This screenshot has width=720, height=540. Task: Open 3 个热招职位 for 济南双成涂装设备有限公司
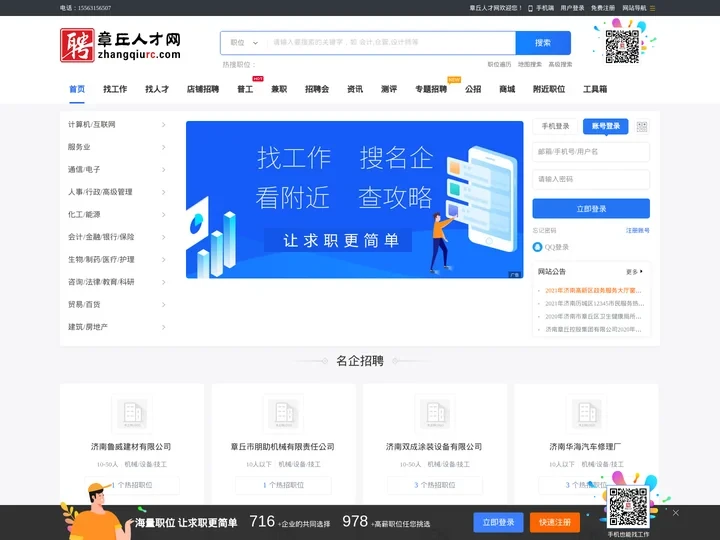tap(435, 485)
